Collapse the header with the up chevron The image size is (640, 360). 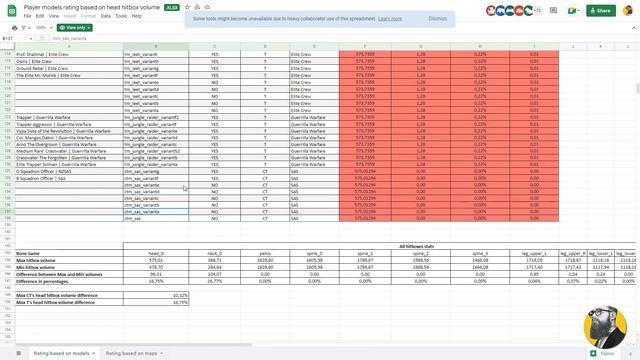point(633,28)
